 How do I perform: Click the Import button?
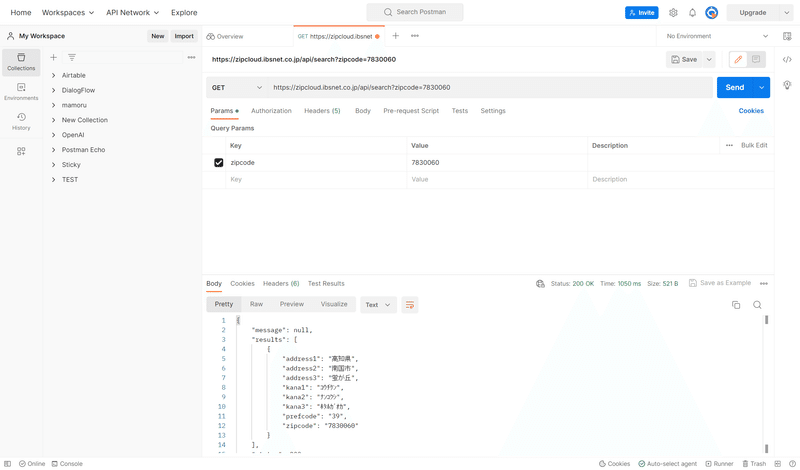184,36
